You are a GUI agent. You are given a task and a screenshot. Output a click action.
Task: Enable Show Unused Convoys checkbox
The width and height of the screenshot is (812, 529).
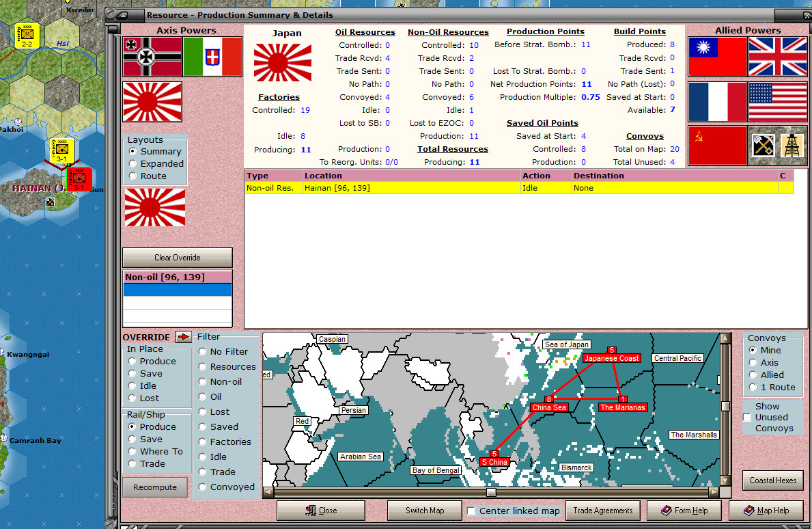[x=746, y=418]
